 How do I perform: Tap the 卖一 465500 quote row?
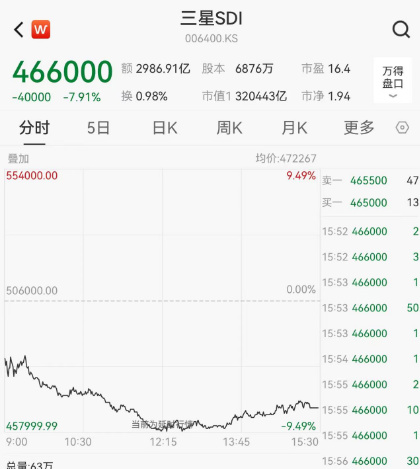click(370, 180)
